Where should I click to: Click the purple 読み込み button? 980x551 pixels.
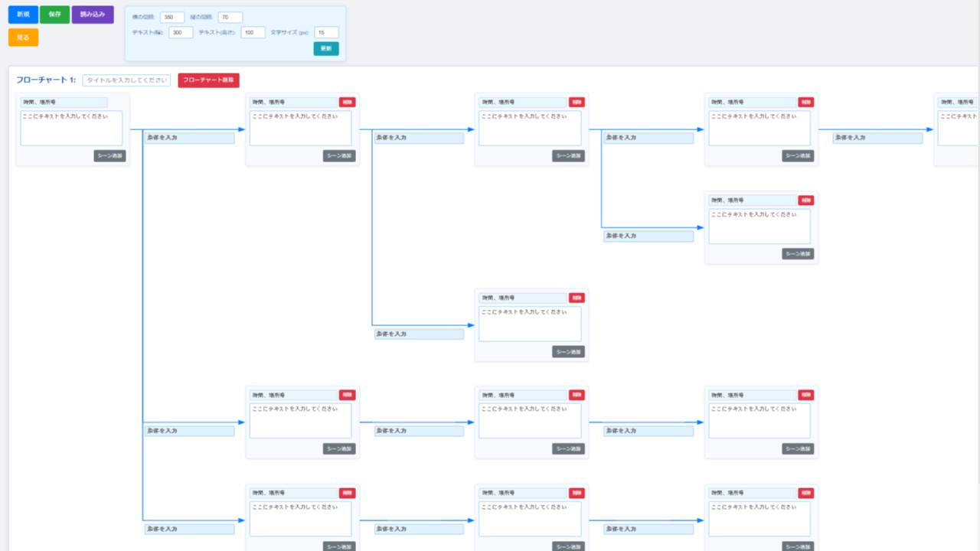tap(93, 15)
